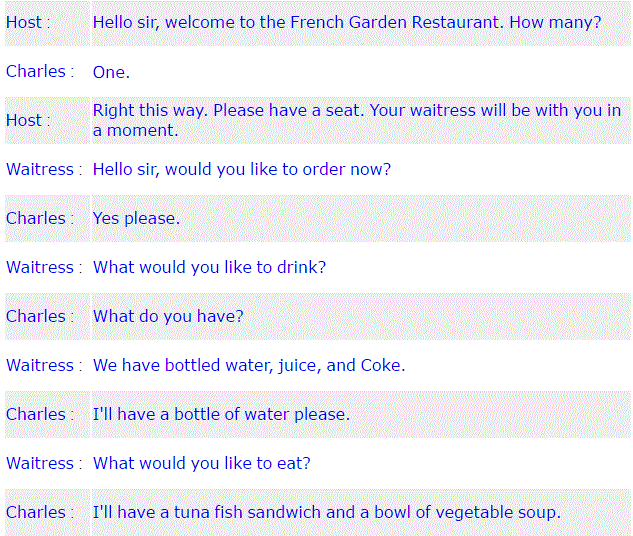The width and height of the screenshot is (633, 536).
Task: Click "What would you like to eat?"
Action: pos(201,463)
